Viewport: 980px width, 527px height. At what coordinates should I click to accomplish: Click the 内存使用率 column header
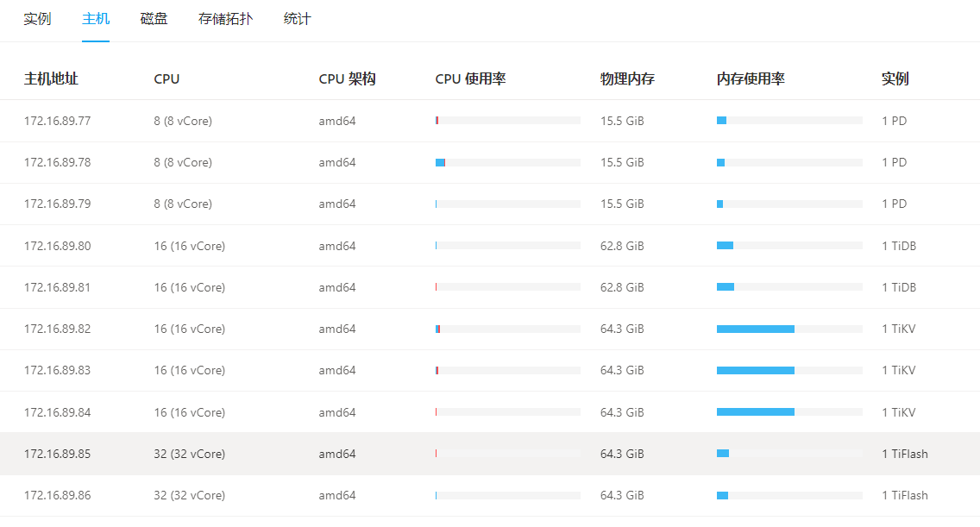751,78
